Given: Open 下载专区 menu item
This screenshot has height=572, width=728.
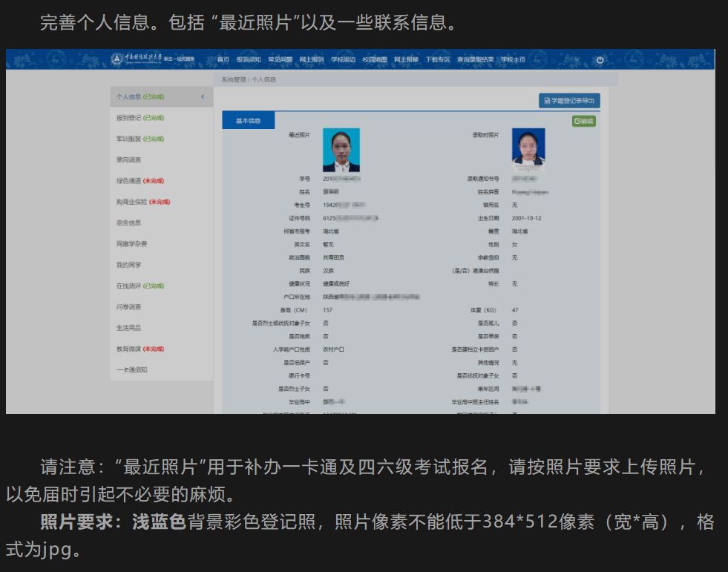Looking at the screenshot, I should coord(439,59).
